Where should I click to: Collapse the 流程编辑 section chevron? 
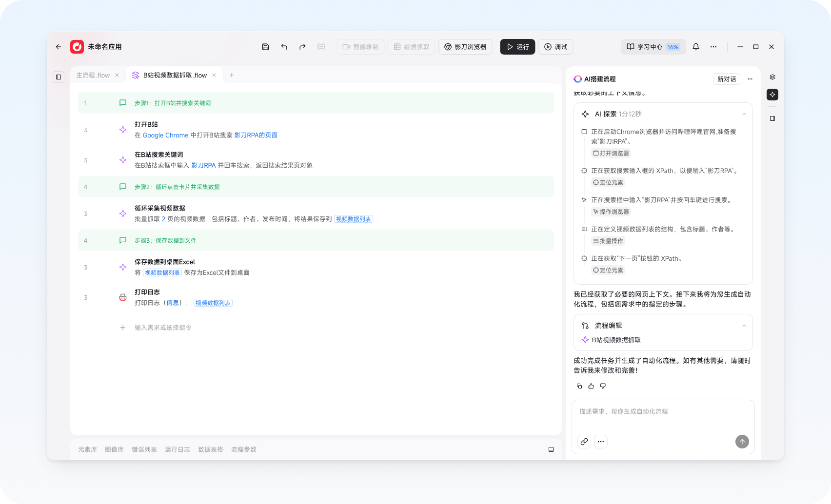(744, 326)
